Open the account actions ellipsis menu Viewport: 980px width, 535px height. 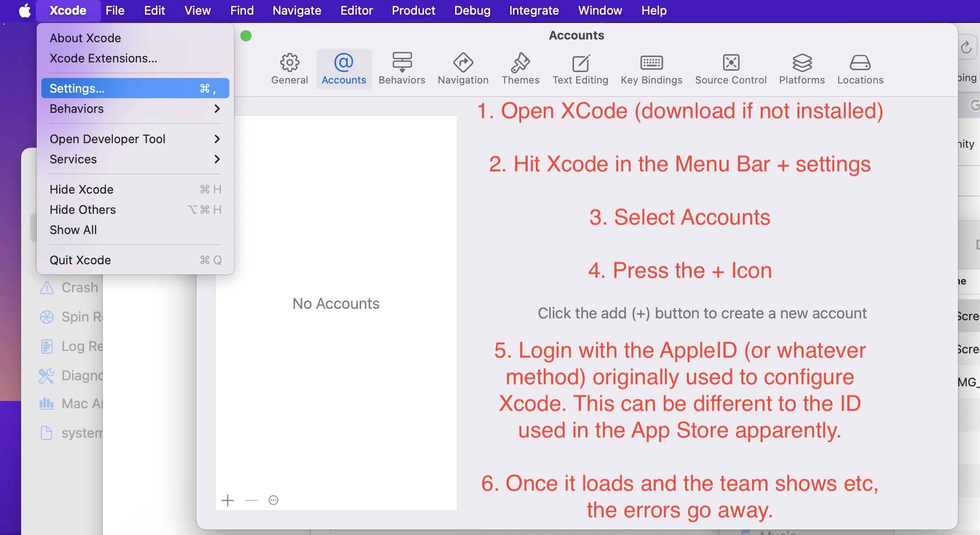click(273, 500)
